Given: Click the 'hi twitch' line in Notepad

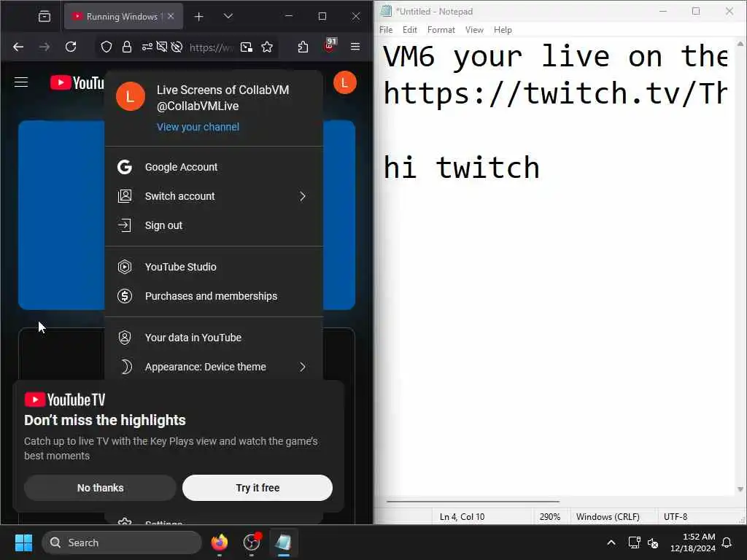Looking at the screenshot, I should tap(461, 168).
